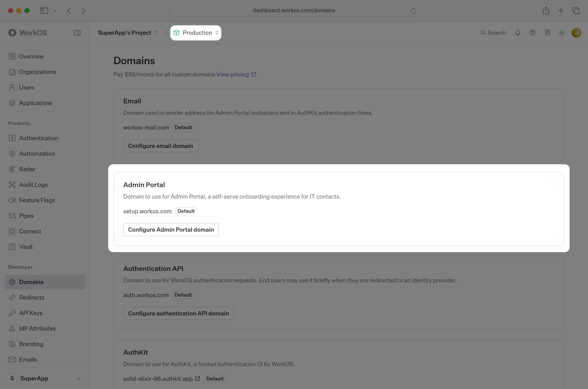Go to Users page
This screenshot has width=588, height=389.
(x=45, y=87)
